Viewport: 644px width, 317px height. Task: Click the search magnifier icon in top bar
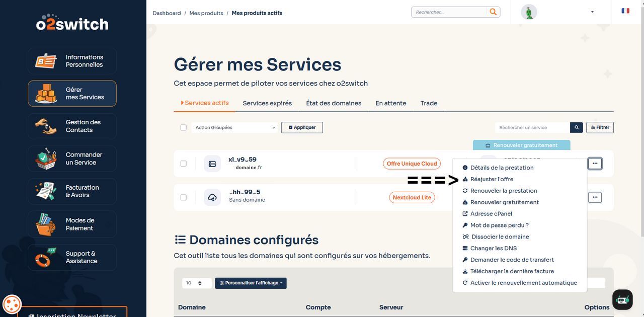click(493, 12)
